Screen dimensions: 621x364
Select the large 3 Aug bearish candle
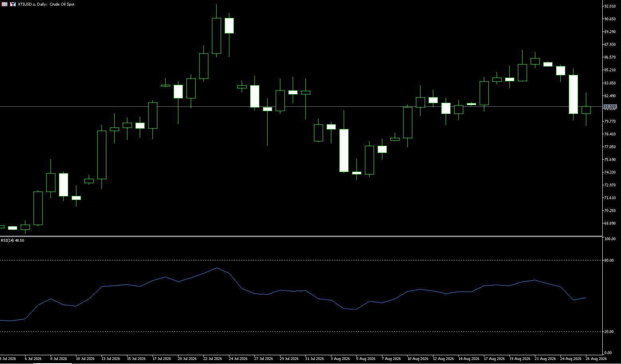click(344, 151)
